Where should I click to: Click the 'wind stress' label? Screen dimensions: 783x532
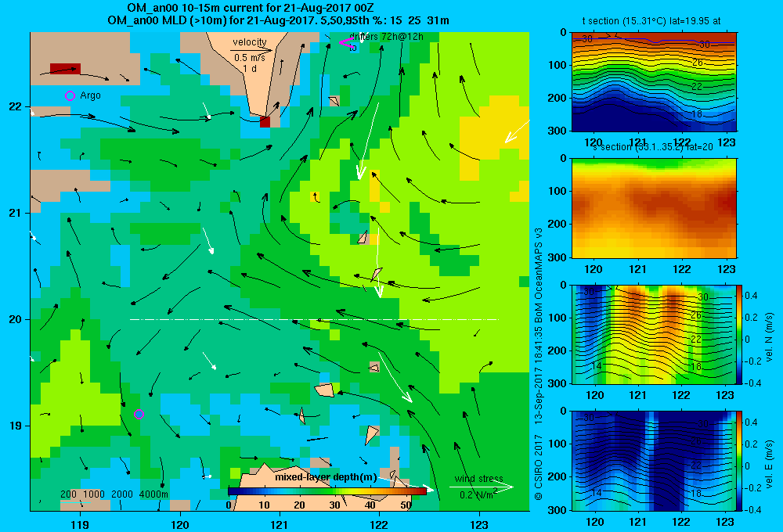pos(479,478)
